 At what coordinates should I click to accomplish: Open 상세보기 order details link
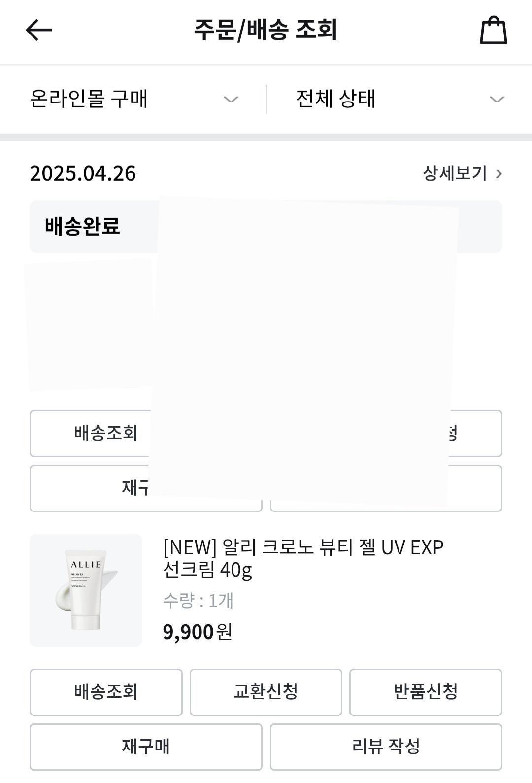455,173
